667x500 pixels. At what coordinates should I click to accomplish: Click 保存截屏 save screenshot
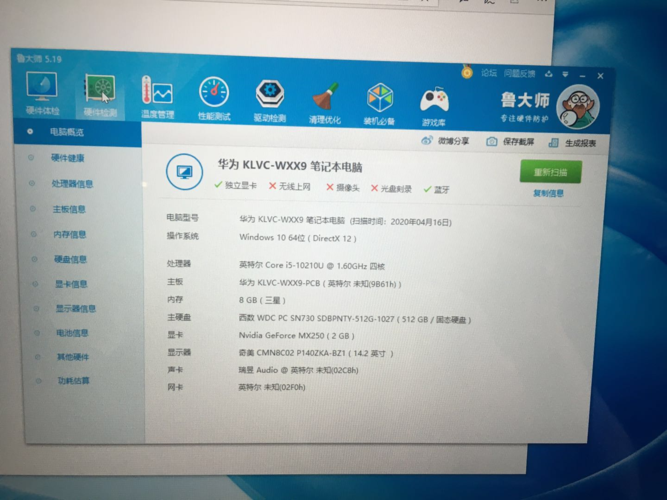point(510,142)
